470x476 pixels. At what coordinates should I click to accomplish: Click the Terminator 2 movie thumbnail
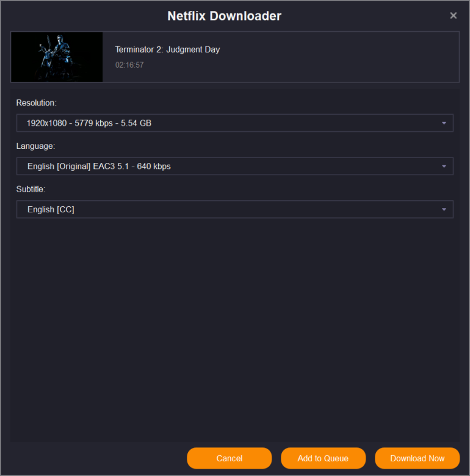(57, 57)
